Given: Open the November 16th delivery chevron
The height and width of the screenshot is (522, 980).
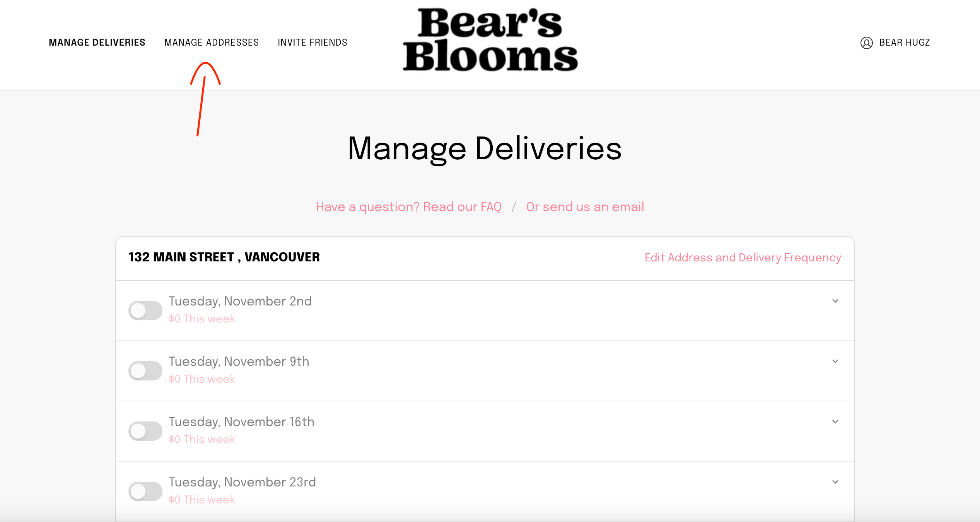Looking at the screenshot, I should [x=835, y=422].
